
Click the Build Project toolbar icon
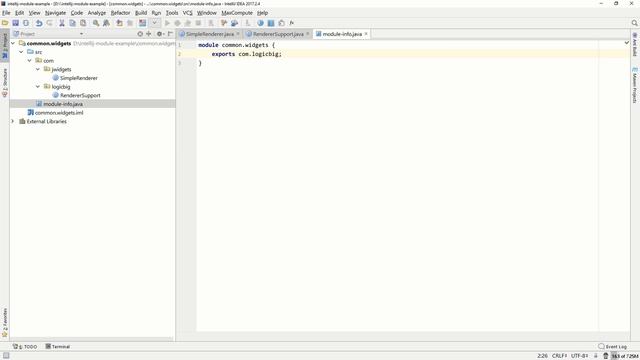(x=142, y=23)
